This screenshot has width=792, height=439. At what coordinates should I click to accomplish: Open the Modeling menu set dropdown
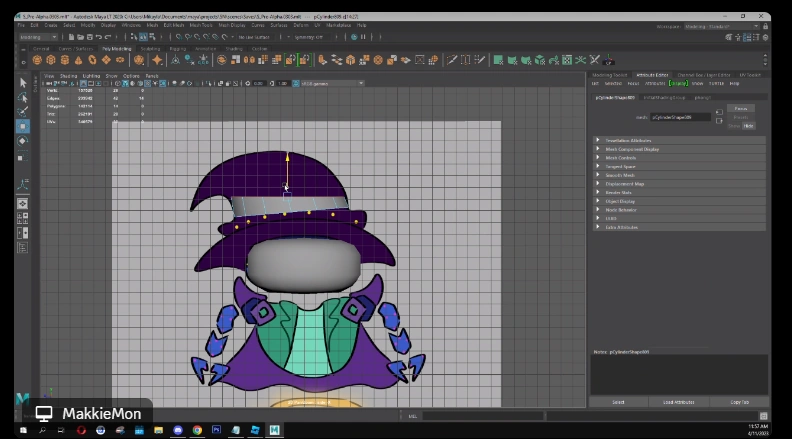pyautogui.click(x=38, y=37)
